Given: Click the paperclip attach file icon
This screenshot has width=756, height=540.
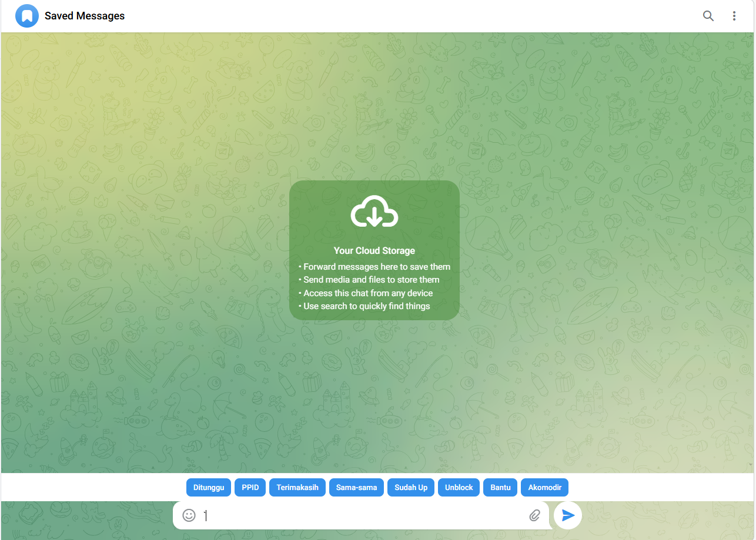Looking at the screenshot, I should pos(534,515).
